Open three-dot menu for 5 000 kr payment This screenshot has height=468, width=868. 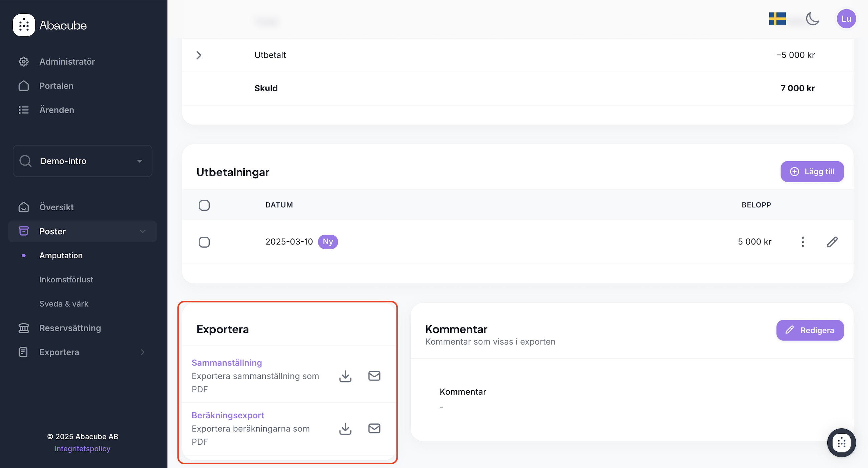tap(803, 242)
